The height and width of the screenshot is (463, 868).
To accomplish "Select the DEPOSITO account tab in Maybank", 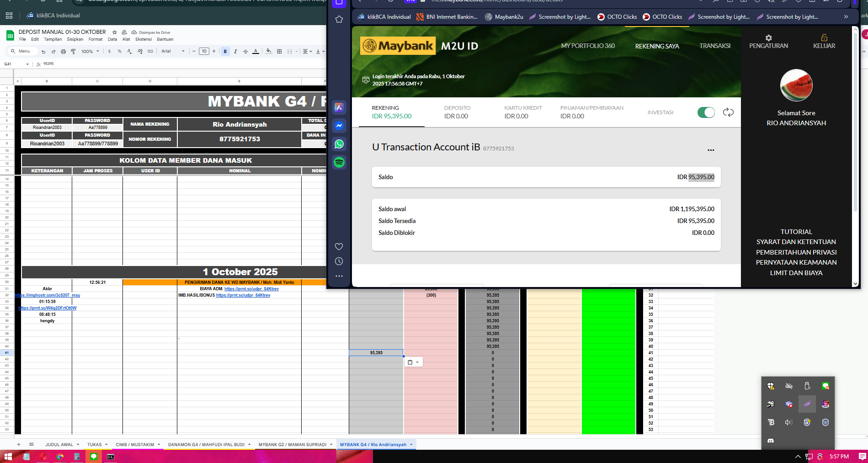I will (x=457, y=112).
